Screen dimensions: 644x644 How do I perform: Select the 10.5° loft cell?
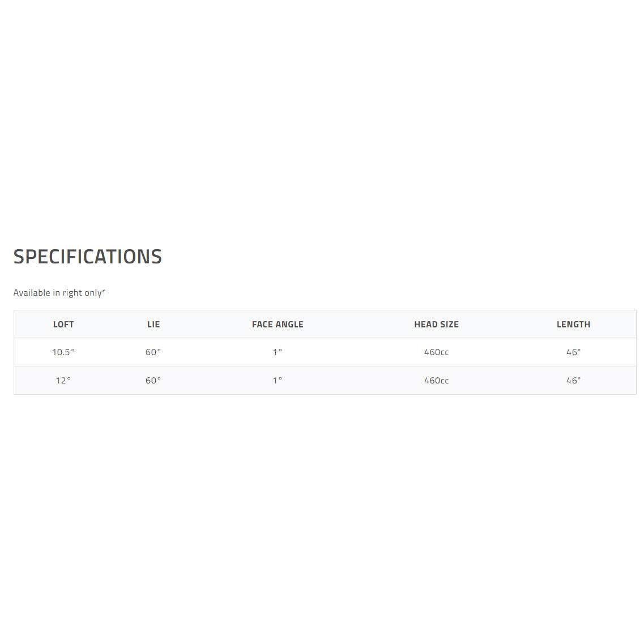(x=63, y=352)
